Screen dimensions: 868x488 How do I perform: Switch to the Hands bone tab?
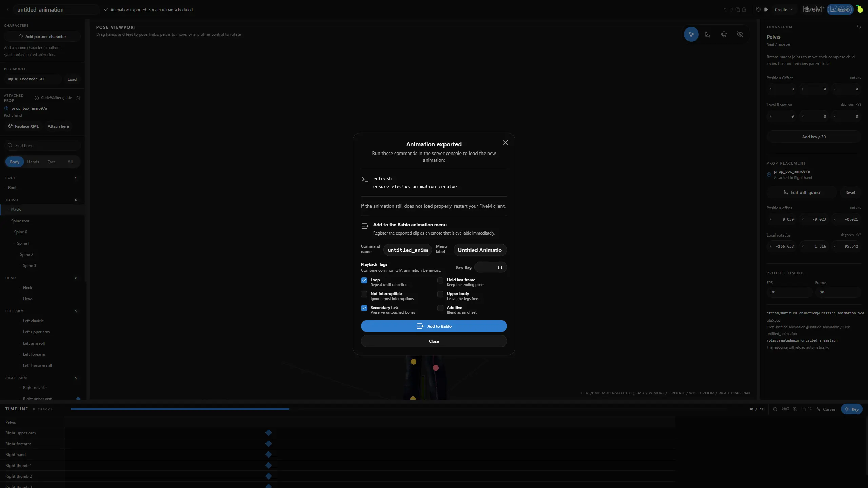pyautogui.click(x=33, y=162)
